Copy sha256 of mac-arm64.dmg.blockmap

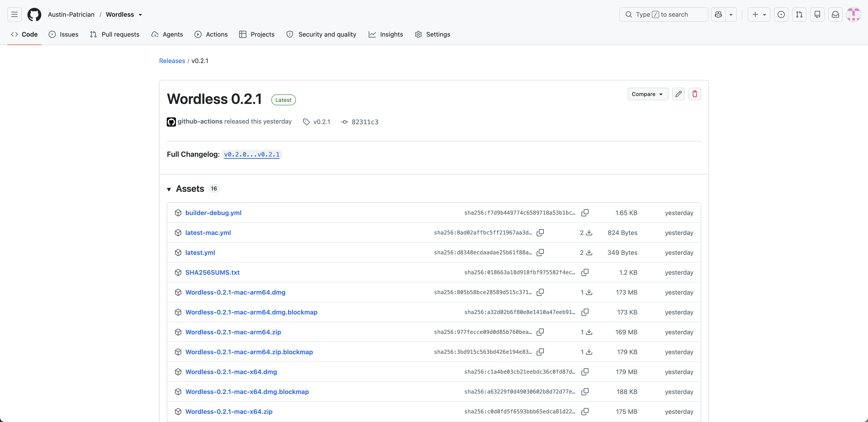[585, 312]
